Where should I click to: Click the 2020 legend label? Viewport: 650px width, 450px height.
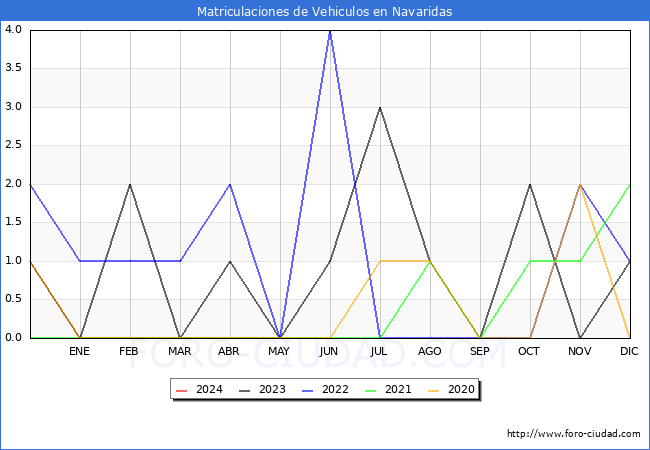coord(461,390)
